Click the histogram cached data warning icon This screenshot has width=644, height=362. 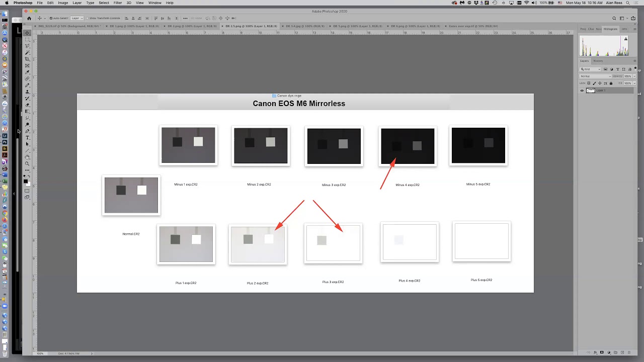626,39
